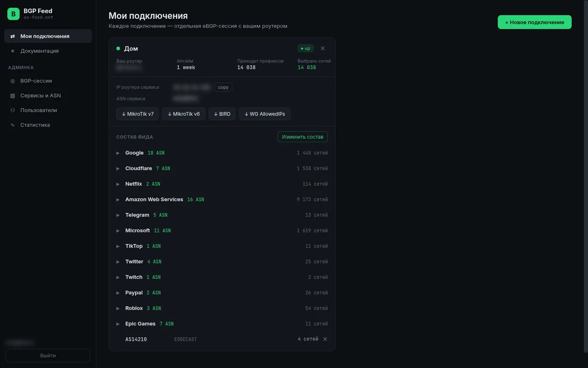Click the 18 ASN label beside Google

click(x=156, y=153)
